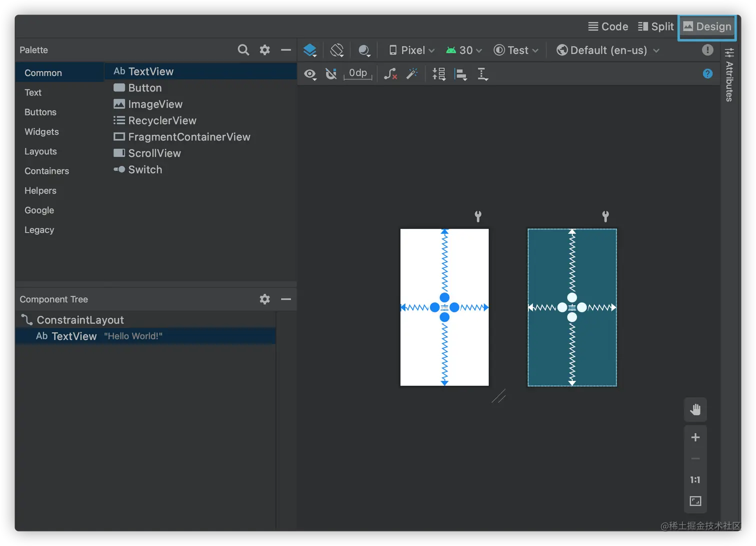Viewport: 756px width, 546px height.
Task: Toggle view options eye icon
Action: (x=310, y=74)
